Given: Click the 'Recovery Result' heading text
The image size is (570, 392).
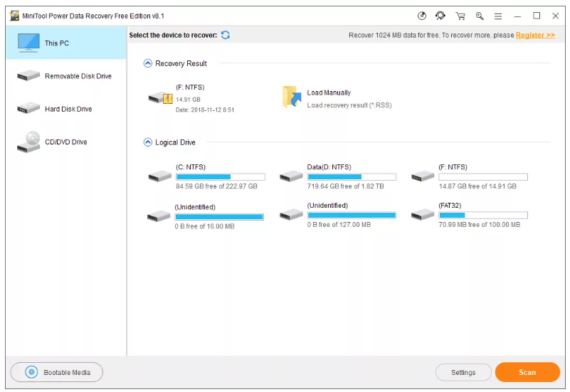Looking at the screenshot, I should [x=181, y=63].
